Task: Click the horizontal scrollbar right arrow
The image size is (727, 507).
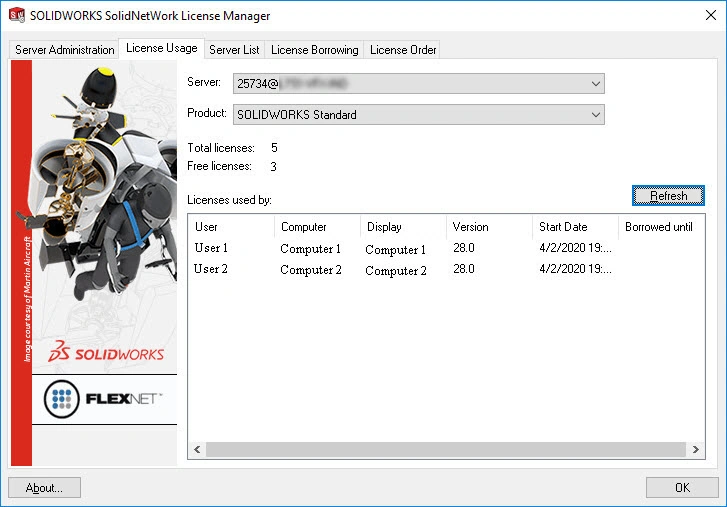Action: (x=695, y=449)
